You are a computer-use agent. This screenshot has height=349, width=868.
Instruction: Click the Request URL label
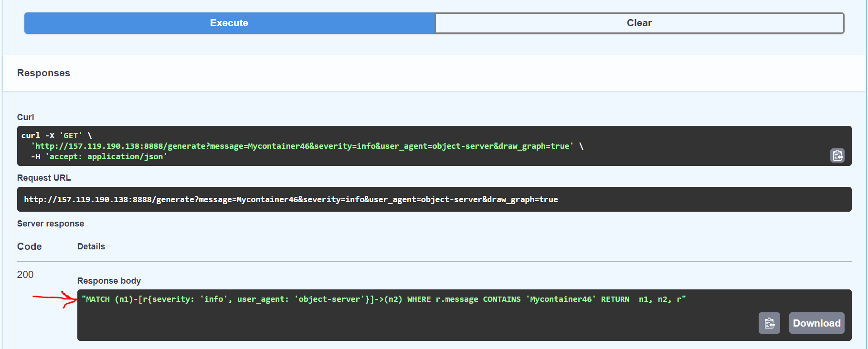pos(44,178)
